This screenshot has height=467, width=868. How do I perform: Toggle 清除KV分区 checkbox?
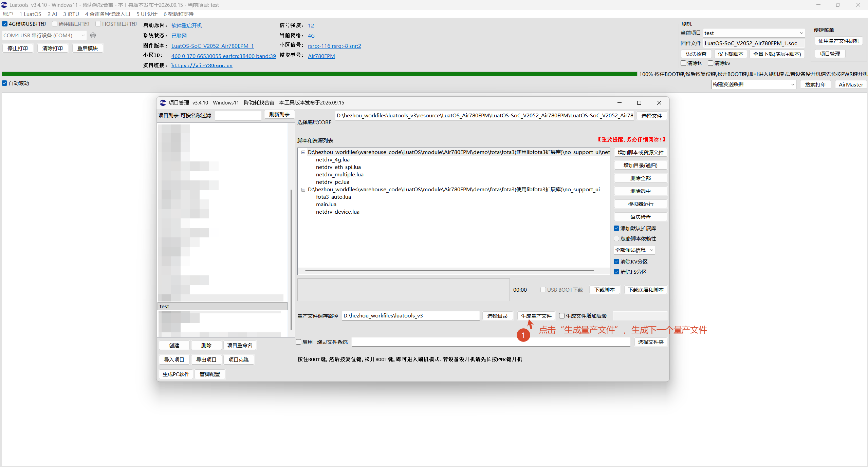[x=616, y=261]
